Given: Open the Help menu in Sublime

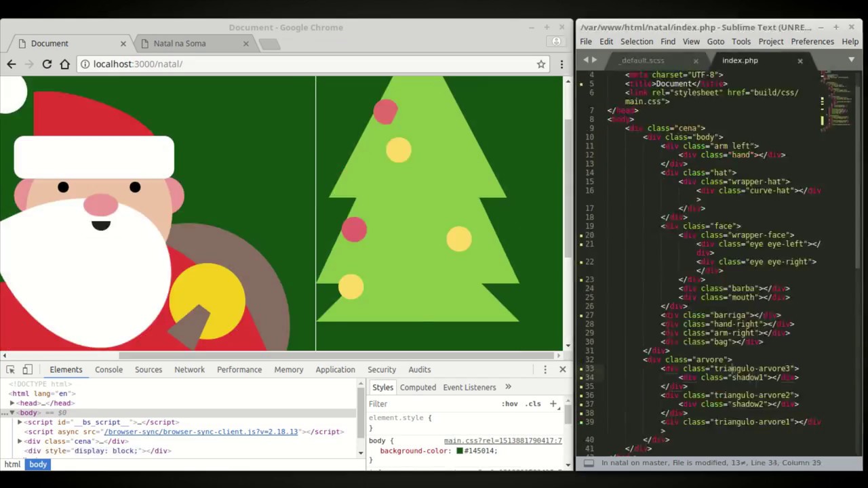Looking at the screenshot, I should 850,41.
